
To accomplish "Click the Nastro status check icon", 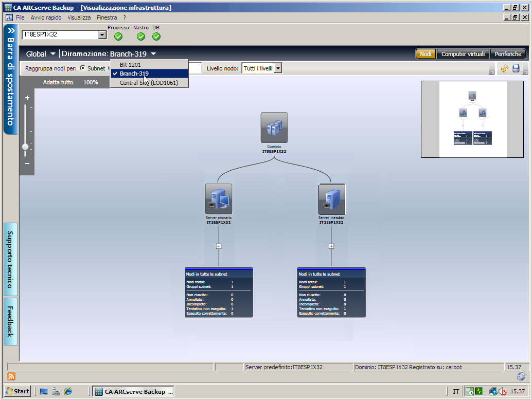I will 141,37.
